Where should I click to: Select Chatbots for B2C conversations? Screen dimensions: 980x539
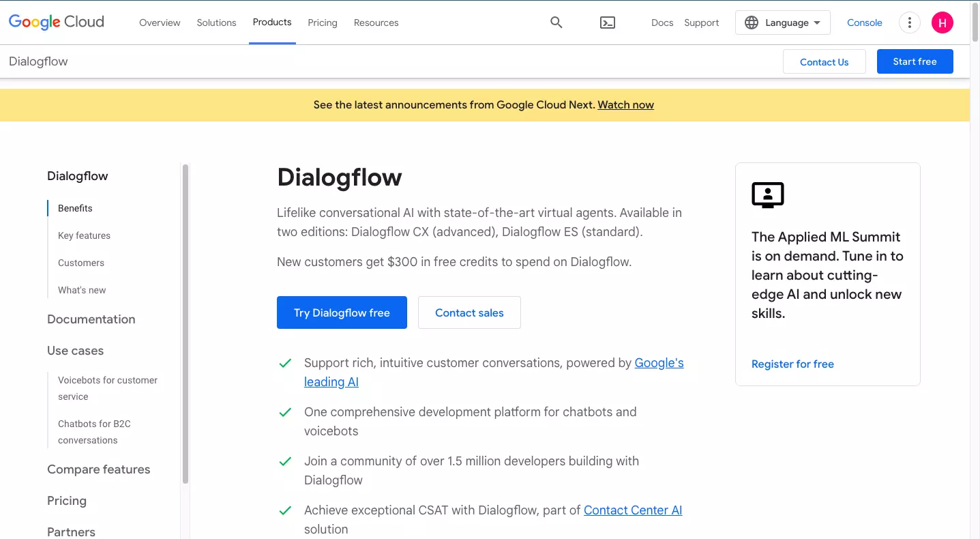pos(94,432)
